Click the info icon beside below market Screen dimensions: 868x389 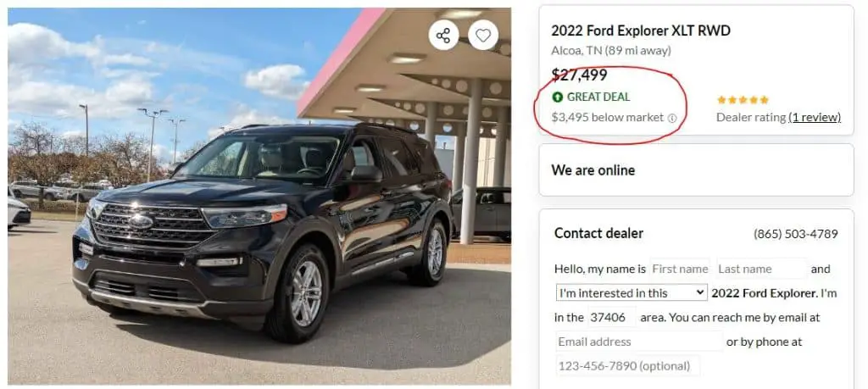click(672, 119)
